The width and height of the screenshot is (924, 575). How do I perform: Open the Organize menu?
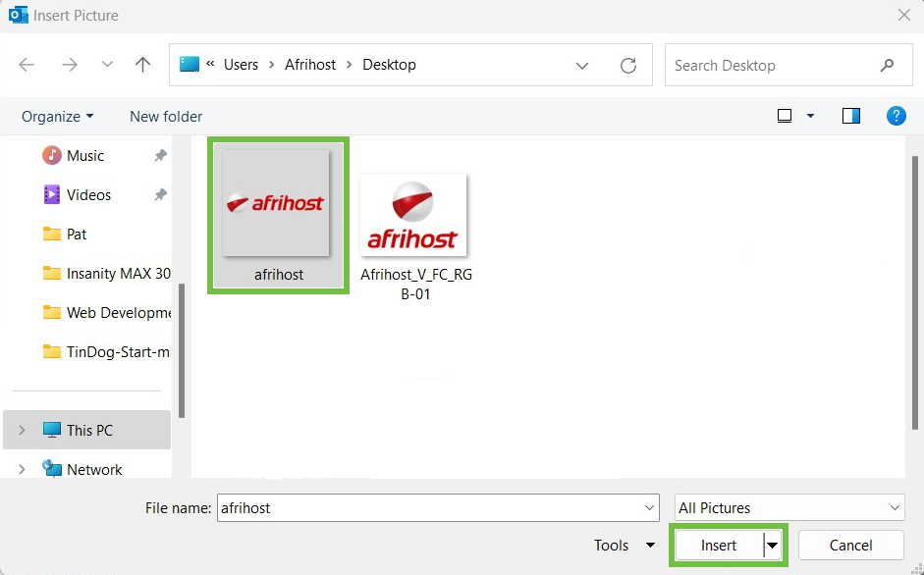[58, 116]
